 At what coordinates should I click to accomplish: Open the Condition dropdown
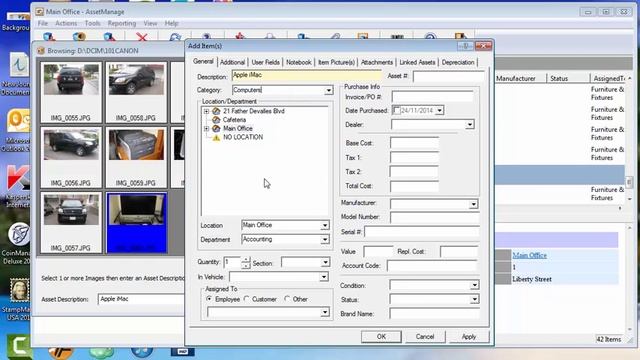[x=474, y=285]
